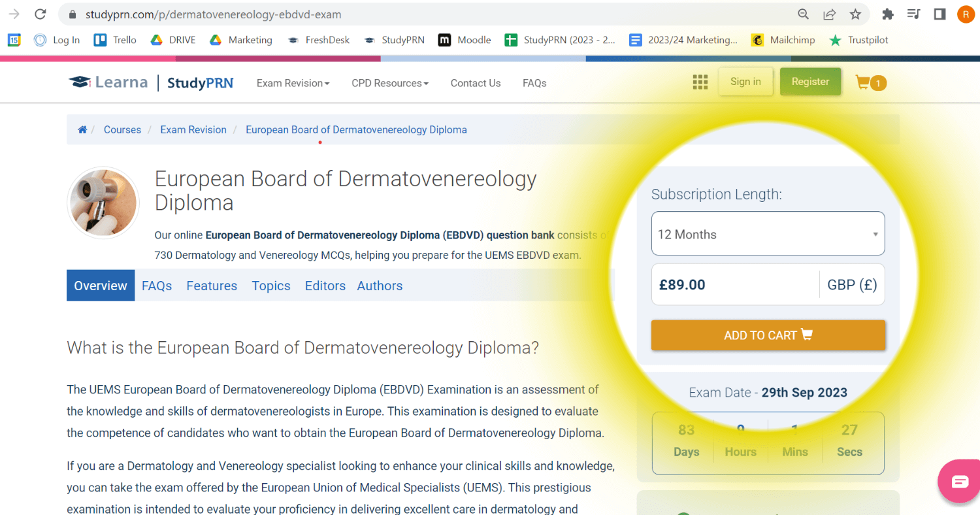Click the page heading European Board of Dermatovenereology Diploma
This screenshot has width=980, height=515.
click(x=346, y=190)
